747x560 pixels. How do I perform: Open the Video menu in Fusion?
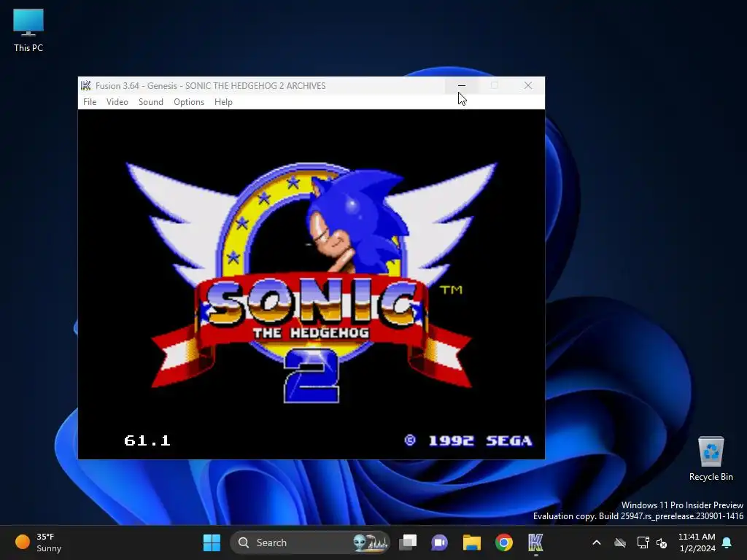click(x=117, y=102)
